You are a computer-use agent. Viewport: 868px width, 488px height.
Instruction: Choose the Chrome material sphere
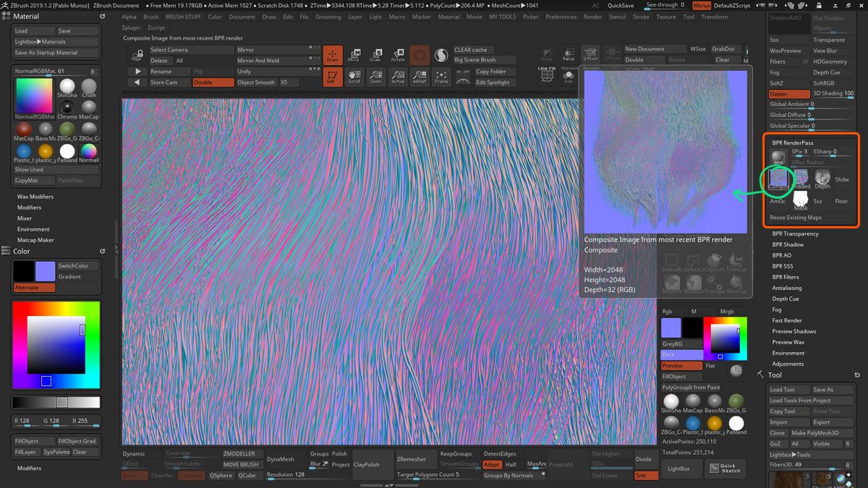[67, 108]
